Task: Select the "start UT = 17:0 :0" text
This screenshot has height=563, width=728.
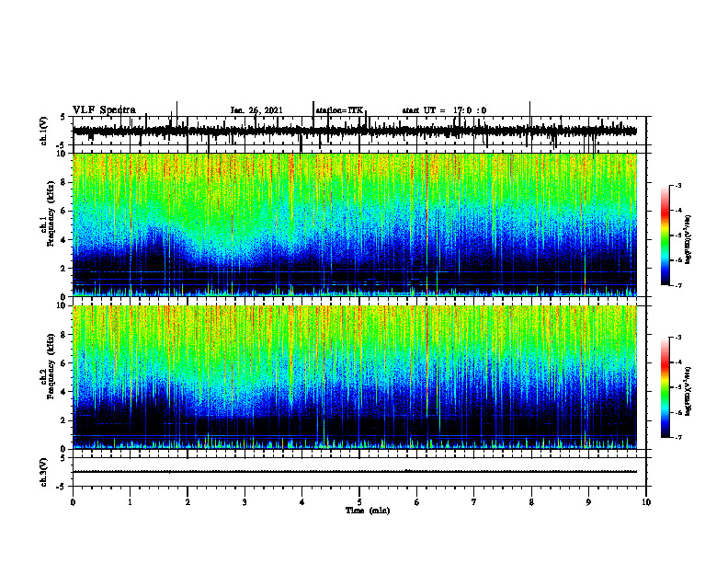Action: coord(444,110)
